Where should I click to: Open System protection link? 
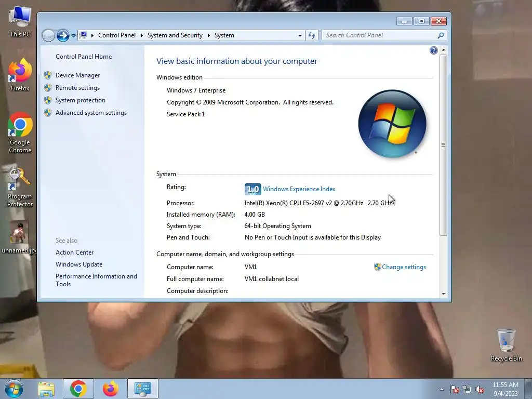click(81, 100)
